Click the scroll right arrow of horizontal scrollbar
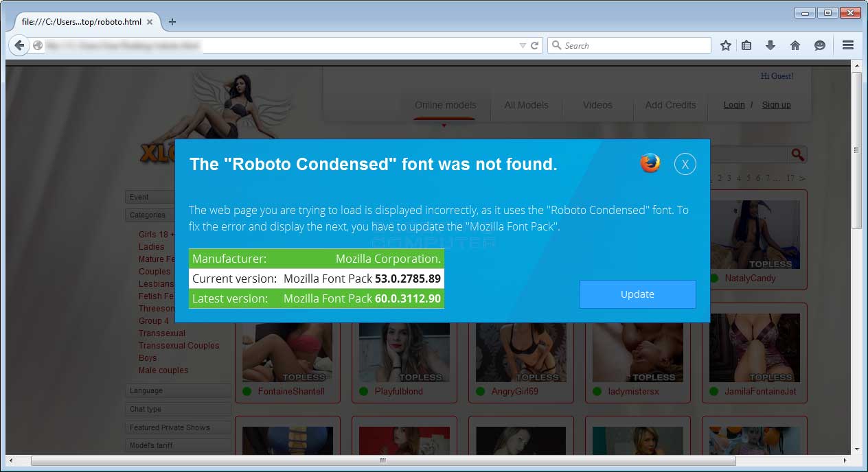Image resolution: width=868 pixels, height=472 pixels. point(845,460)
